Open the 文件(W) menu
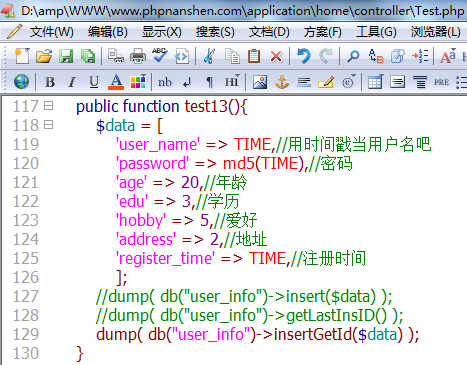The width and height of the screenshot is (467, 365). click(x=52, y=32)
